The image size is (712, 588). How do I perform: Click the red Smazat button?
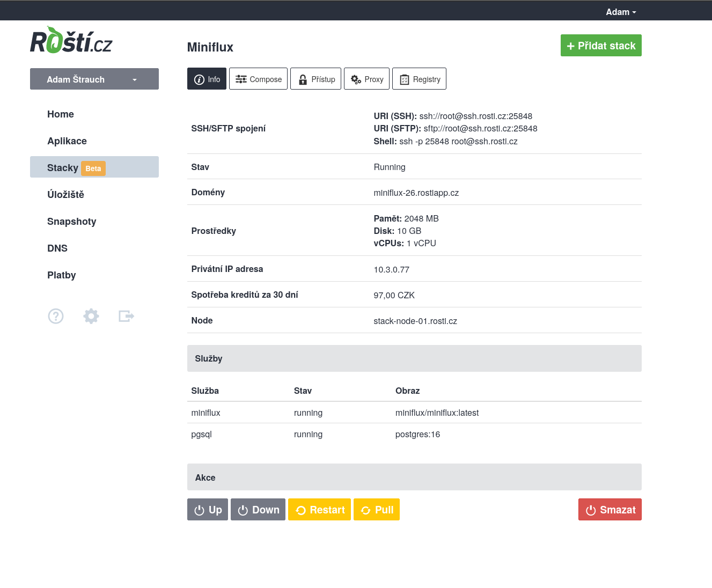tap(610, 510)
